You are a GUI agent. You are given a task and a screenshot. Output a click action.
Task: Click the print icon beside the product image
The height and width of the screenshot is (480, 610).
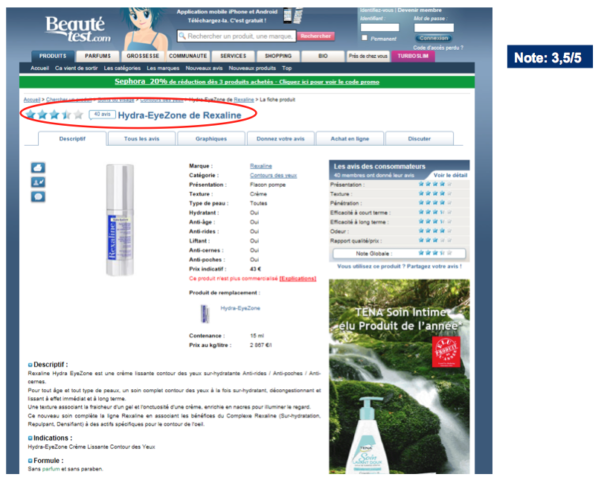pos(38,168)
